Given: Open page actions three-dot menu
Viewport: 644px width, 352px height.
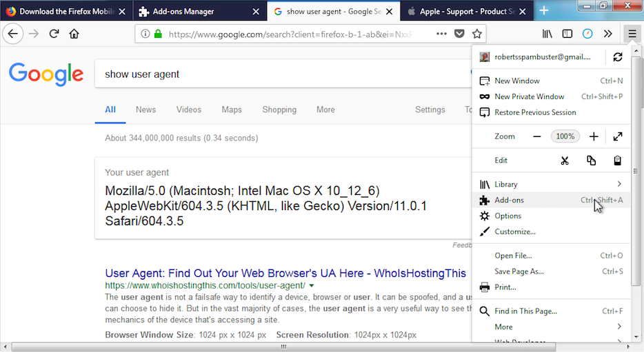Looking at the screenshot, I should click(x=441, y=34).
